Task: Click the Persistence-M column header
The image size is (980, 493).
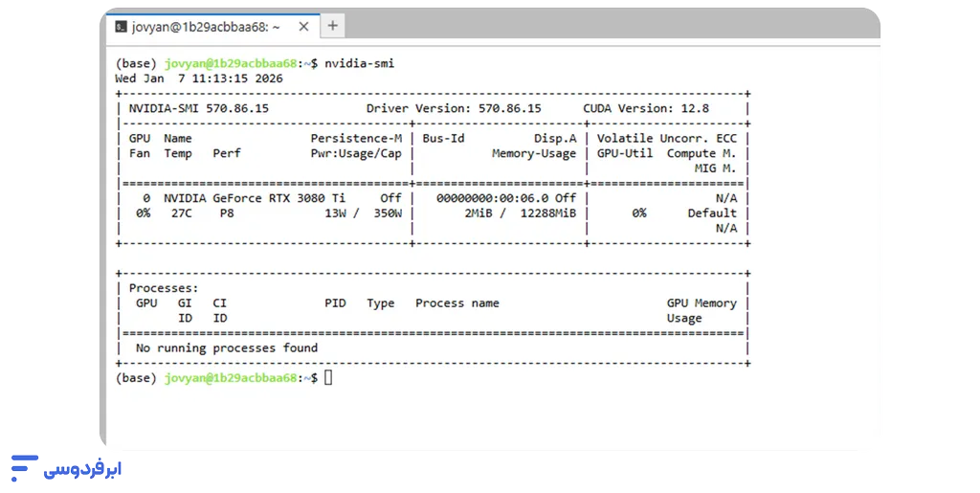Action: 356,138
